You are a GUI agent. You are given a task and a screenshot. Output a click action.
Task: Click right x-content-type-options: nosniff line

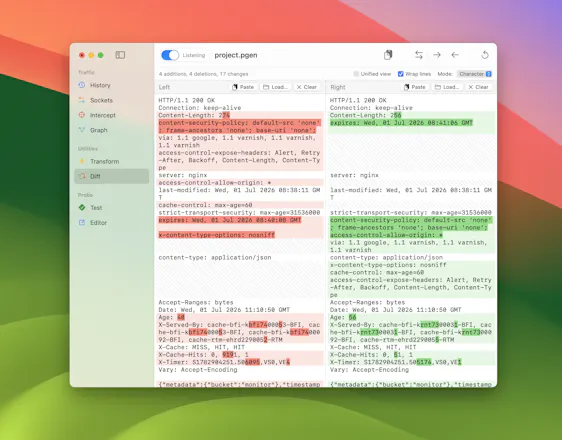click(x=388, y=265)
